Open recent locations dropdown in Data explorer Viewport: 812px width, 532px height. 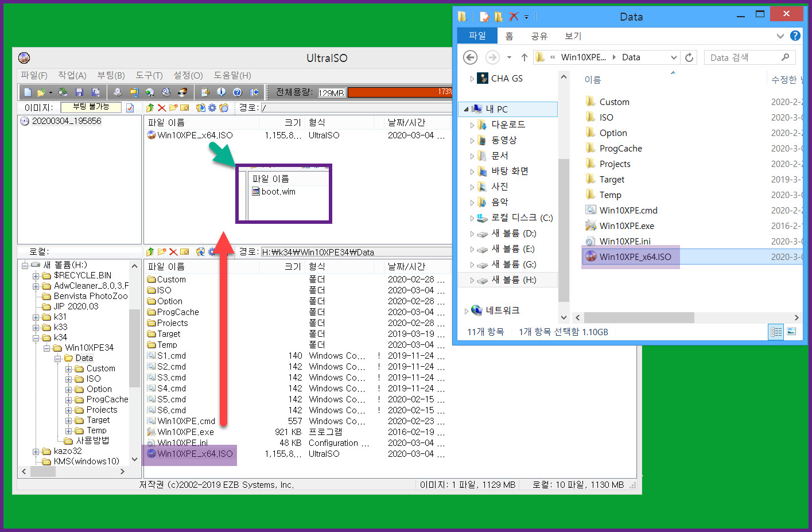(509, 57)
